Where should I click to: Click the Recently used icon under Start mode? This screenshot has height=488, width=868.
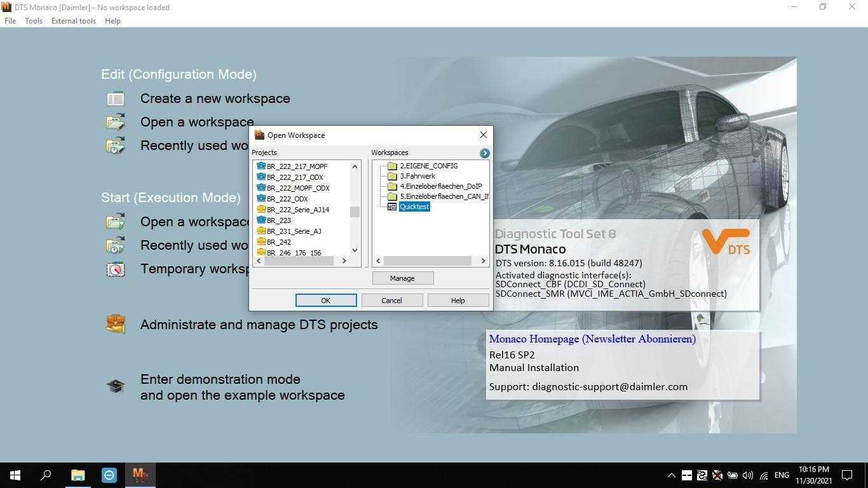coord(116,245)
